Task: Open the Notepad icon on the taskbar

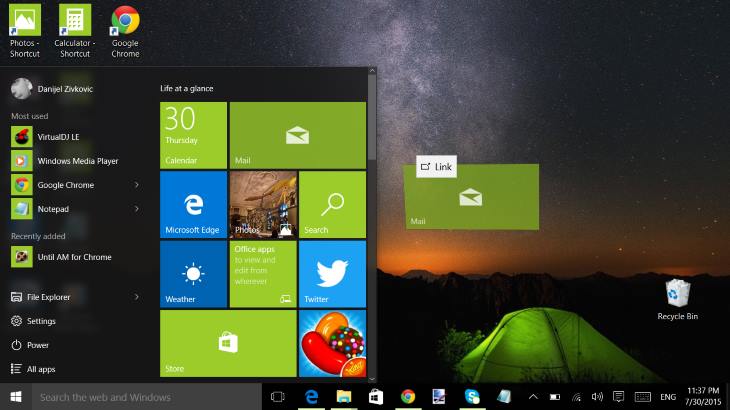Action: [x=504, y=397]
